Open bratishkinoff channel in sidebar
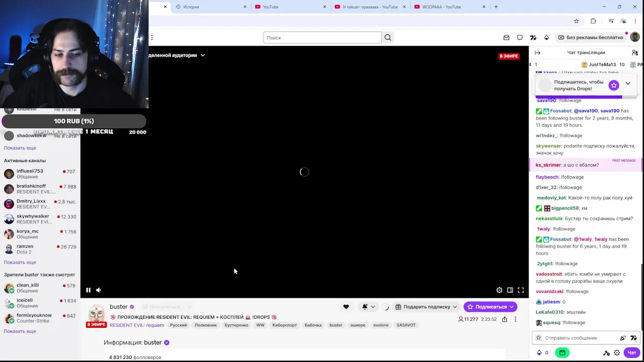Screen dimensions: 644x362 click(40, 189)
